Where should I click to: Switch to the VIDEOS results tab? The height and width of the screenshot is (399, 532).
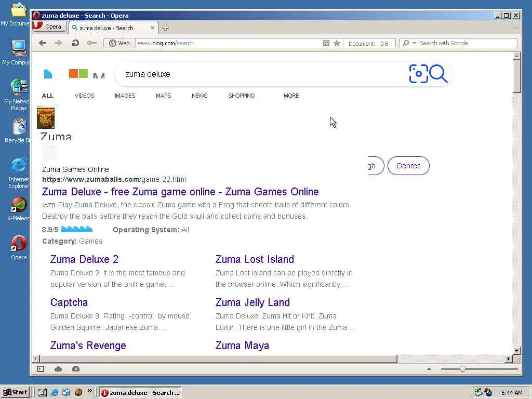coord(85,96)
